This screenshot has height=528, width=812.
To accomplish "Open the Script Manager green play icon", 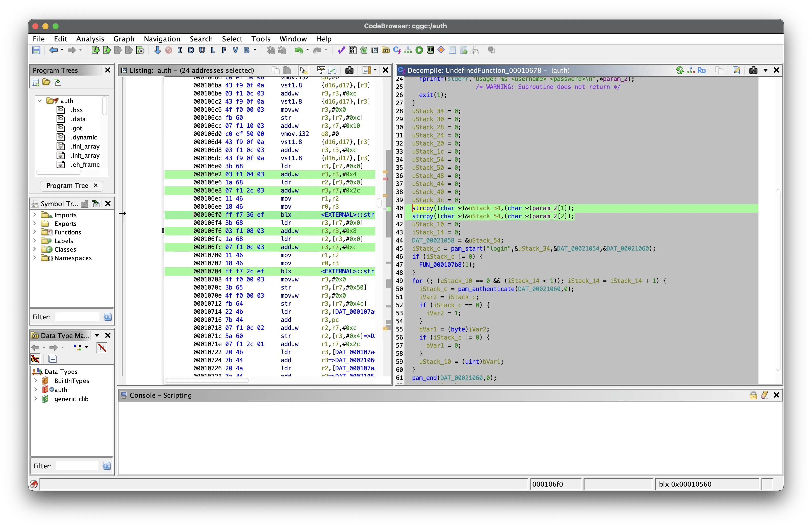I will point(419,50).
